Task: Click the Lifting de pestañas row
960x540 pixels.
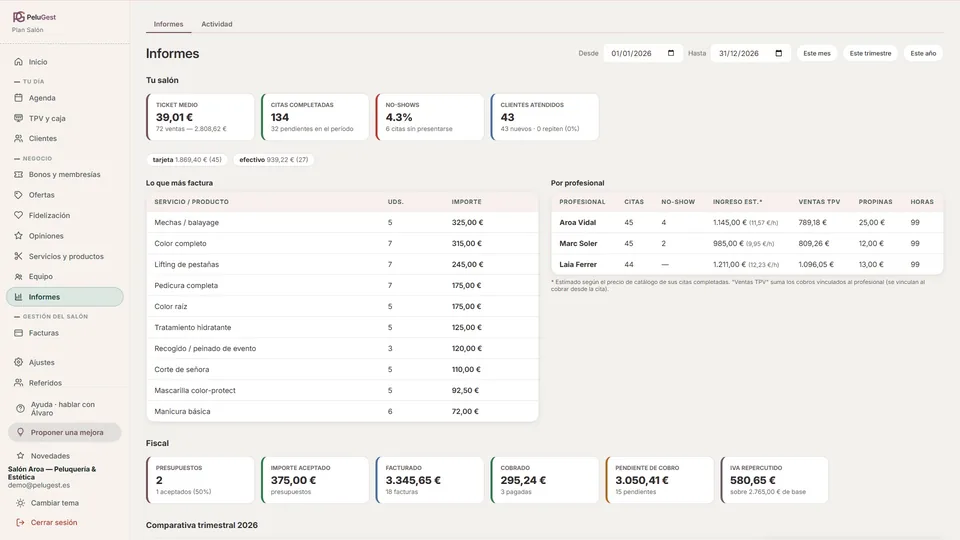Action: [342, 264]
